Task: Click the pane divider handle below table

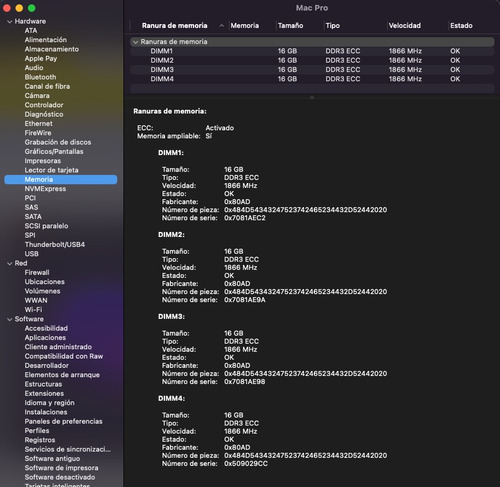Action: [x=312, y=98]
